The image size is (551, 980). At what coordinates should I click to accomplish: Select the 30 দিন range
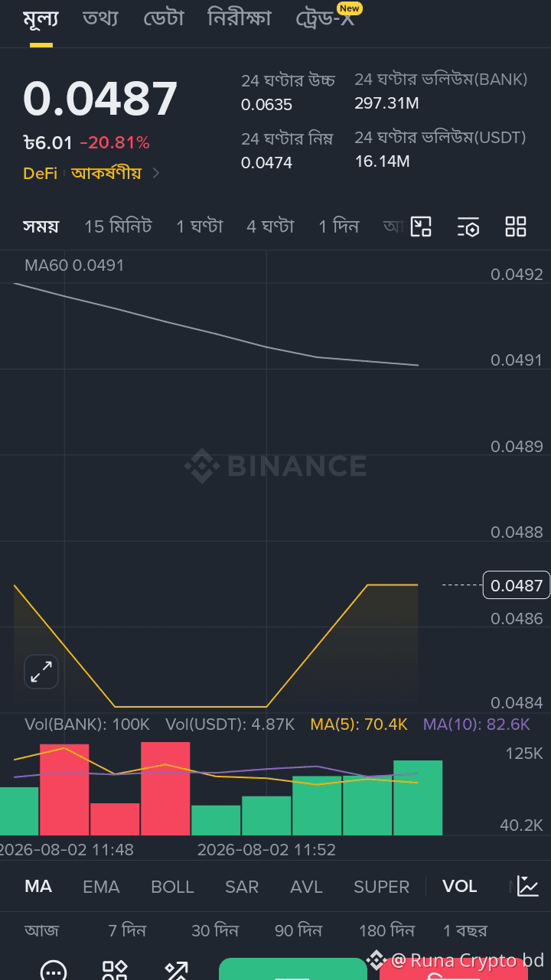click(x=215, y=930)
